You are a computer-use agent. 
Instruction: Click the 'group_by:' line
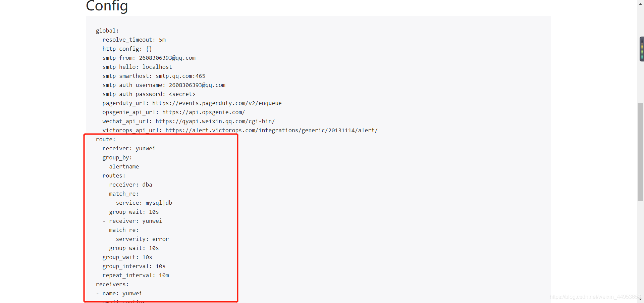[117, 157]
